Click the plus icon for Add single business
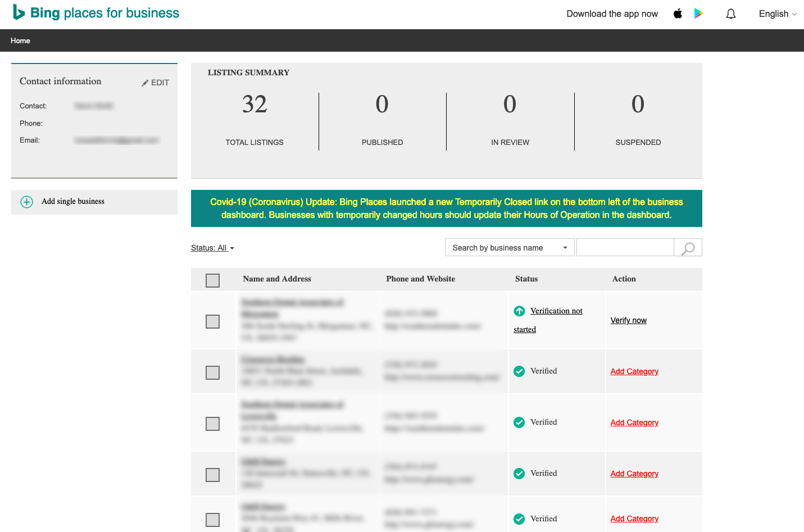 26,202
